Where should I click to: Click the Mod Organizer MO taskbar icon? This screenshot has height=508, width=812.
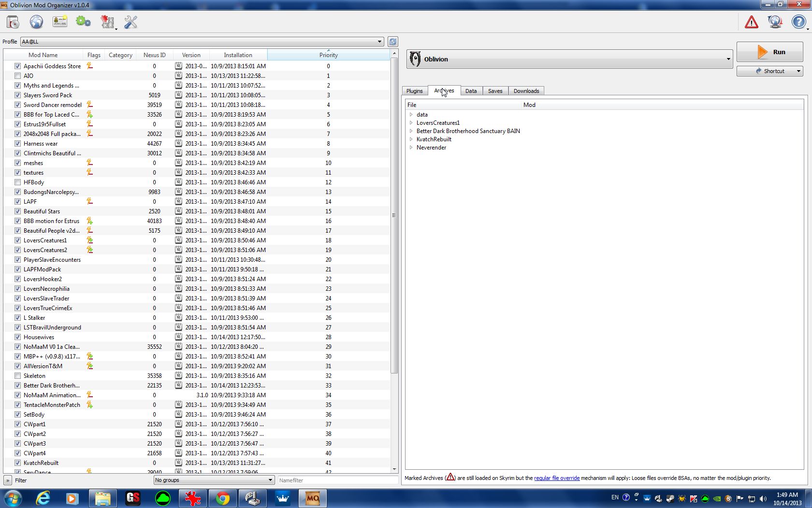tap(313, 498)
